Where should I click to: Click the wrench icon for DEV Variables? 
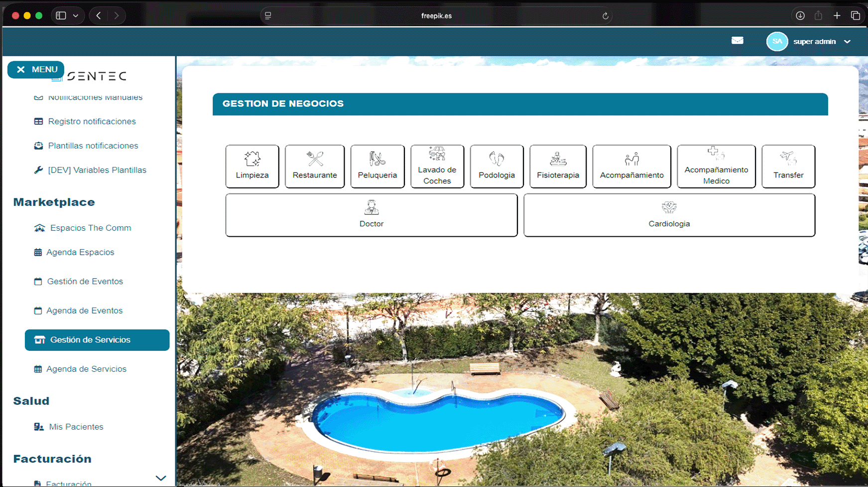pos(38,170)
